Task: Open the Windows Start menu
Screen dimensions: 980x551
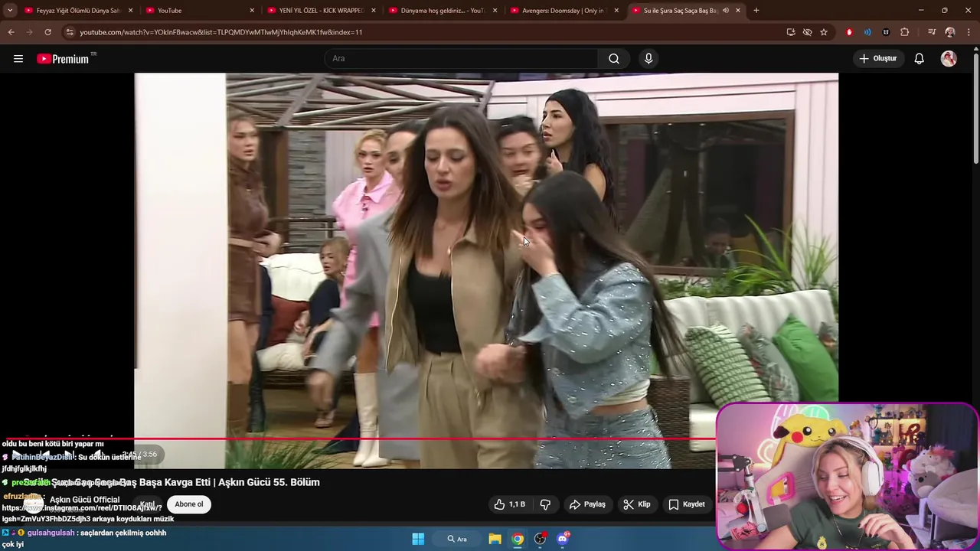Action: [x=418, y=539]
